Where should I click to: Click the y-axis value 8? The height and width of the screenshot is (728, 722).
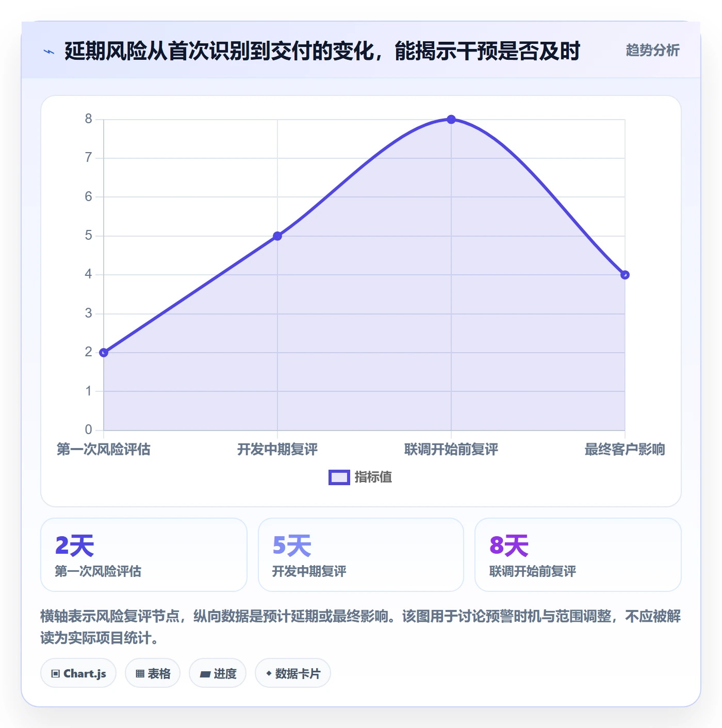click(89, 119)
